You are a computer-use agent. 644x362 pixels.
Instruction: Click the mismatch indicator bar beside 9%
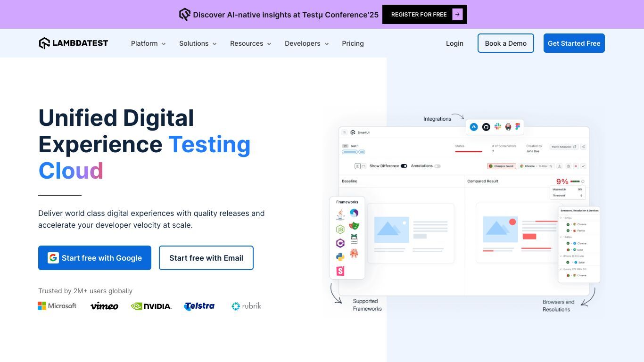[575, 181]
